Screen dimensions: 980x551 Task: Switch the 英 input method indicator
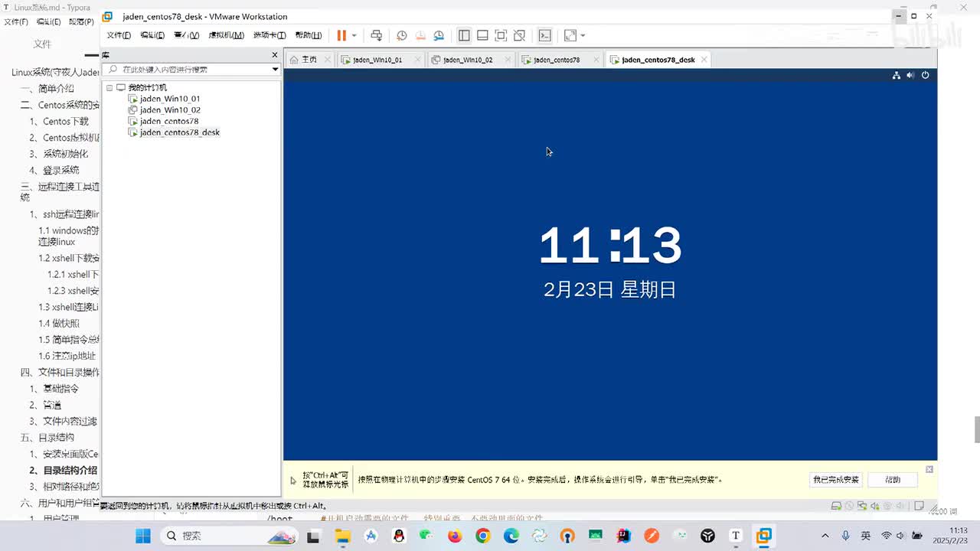pos(866,536)
